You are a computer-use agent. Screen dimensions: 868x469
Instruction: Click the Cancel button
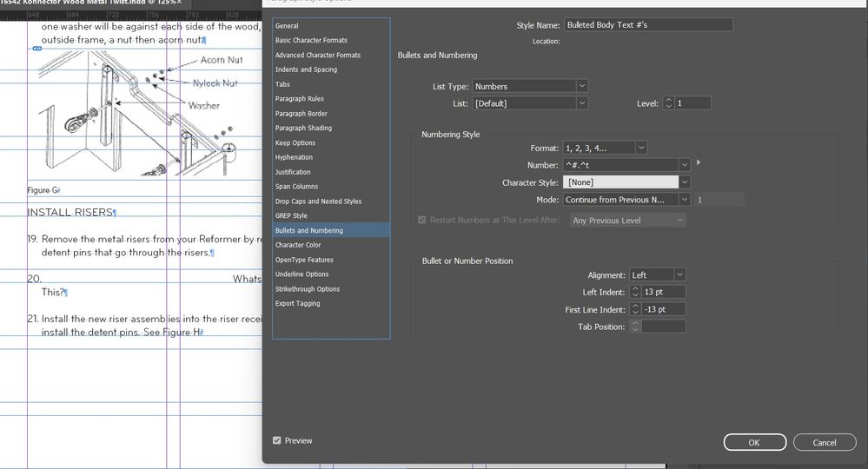(825, 442)
